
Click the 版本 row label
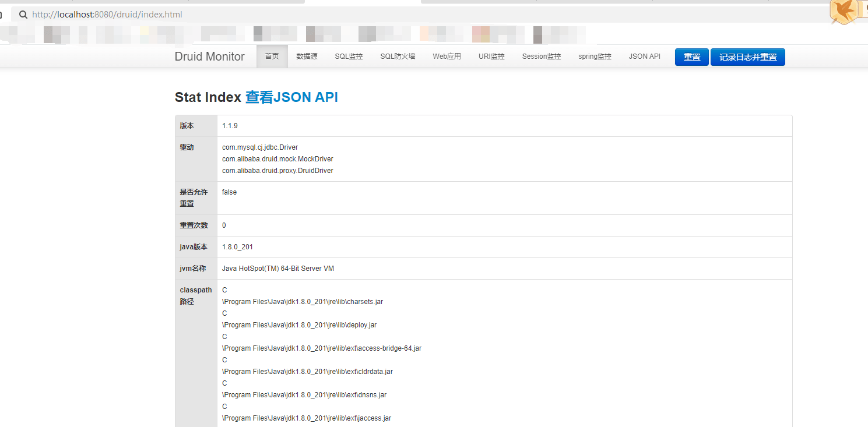(187, 126)
